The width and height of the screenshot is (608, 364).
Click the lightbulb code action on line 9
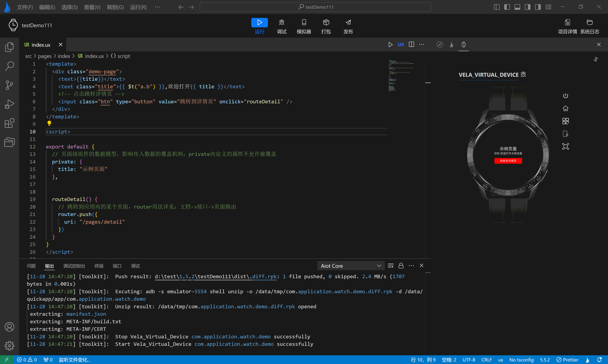point(49,123)
